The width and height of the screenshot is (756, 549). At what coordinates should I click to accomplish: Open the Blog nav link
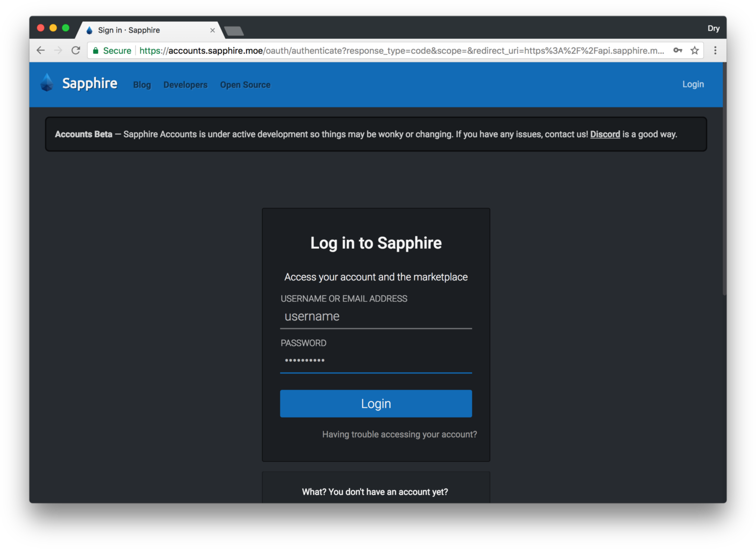142,85
